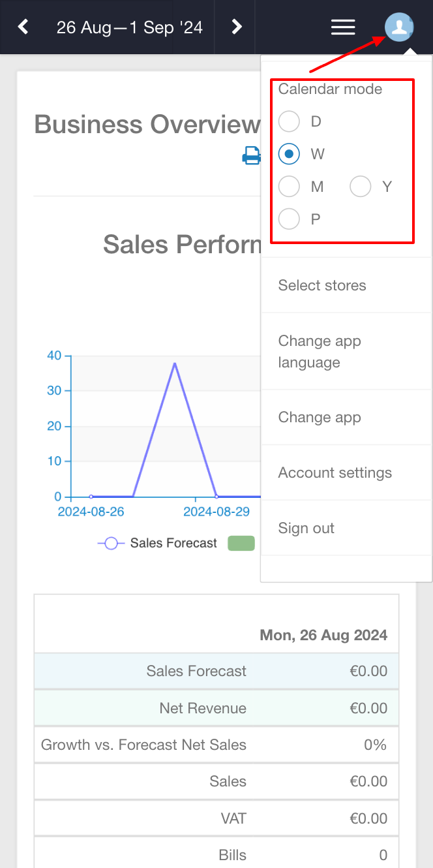Select the M calendar mode radio
Image resolution: width=433 pixels, height=868 pixels.
coord(289,187)
